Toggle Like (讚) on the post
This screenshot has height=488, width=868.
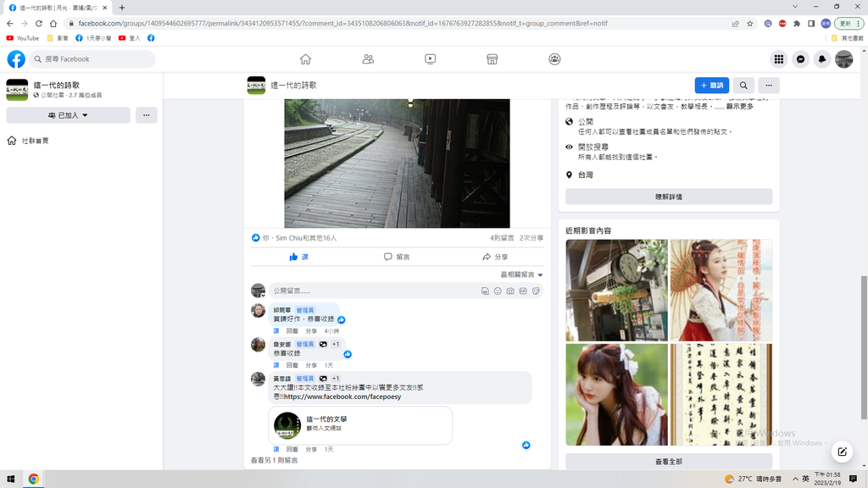[x=298, y=257]
